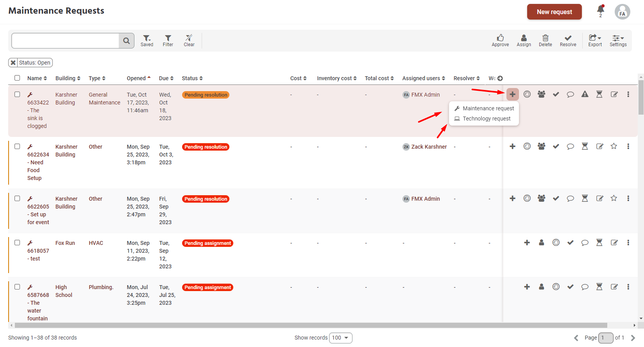Click the Approve thumbs-up toolbar button

click(x=500, y=40)
